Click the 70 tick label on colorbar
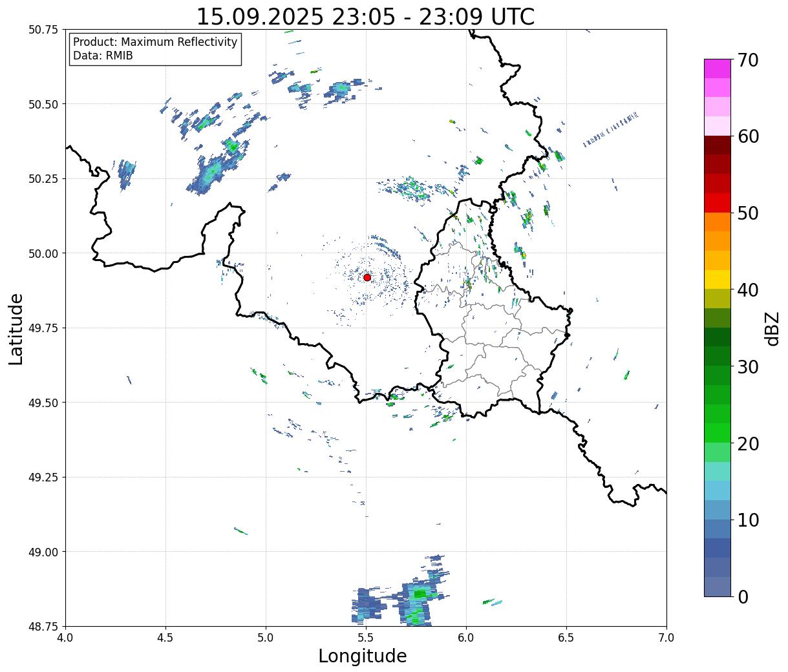 click(x=748, y=60)
